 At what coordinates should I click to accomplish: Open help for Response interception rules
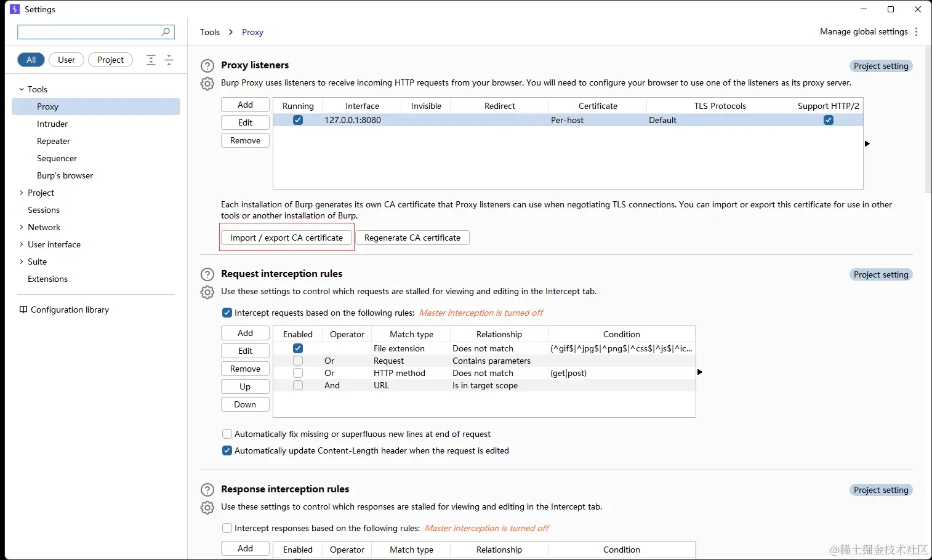(x=207, y=489)
